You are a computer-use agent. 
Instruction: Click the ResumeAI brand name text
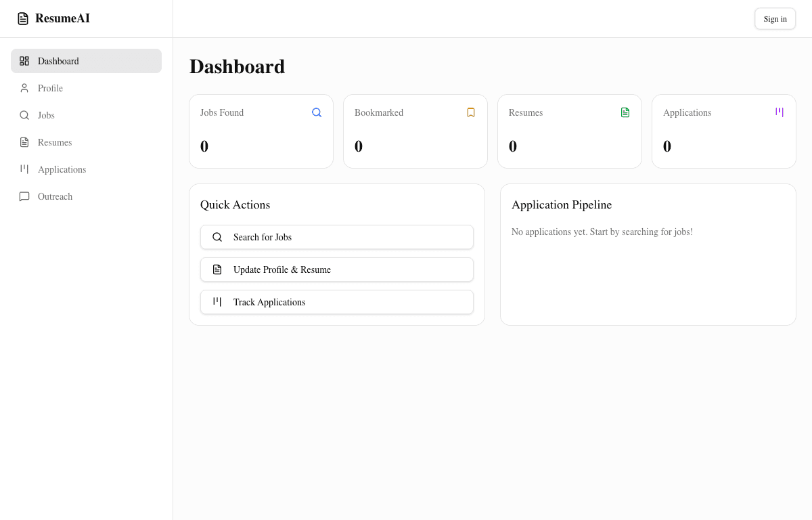tap(62, 19)
